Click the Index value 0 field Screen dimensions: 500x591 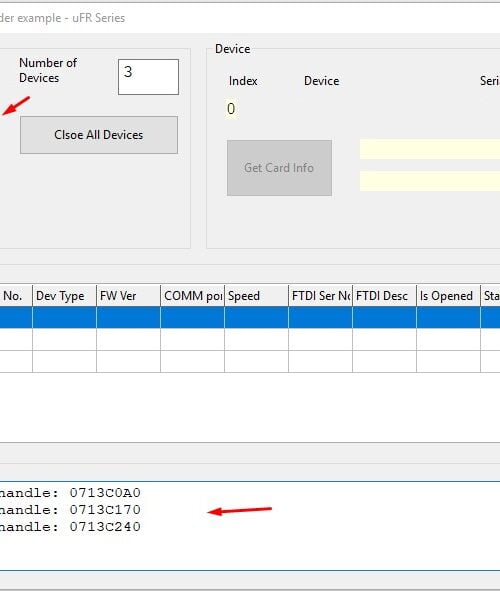pos(231,109)
